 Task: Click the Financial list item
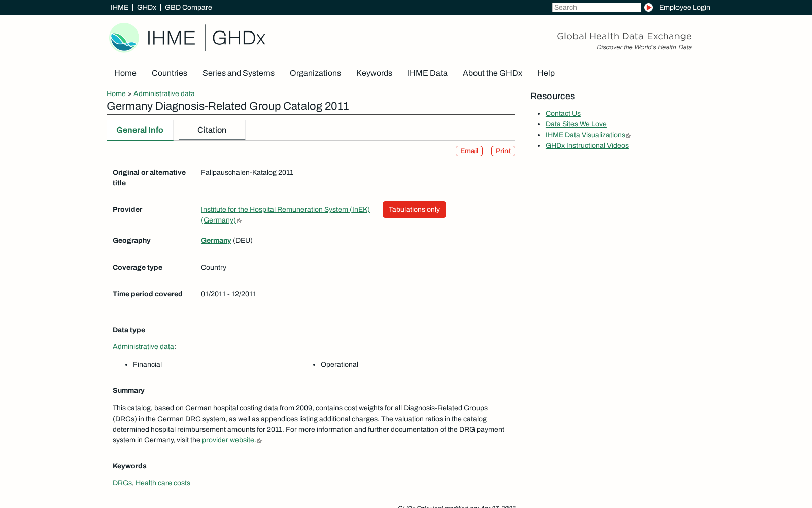[x=147, y=364]
